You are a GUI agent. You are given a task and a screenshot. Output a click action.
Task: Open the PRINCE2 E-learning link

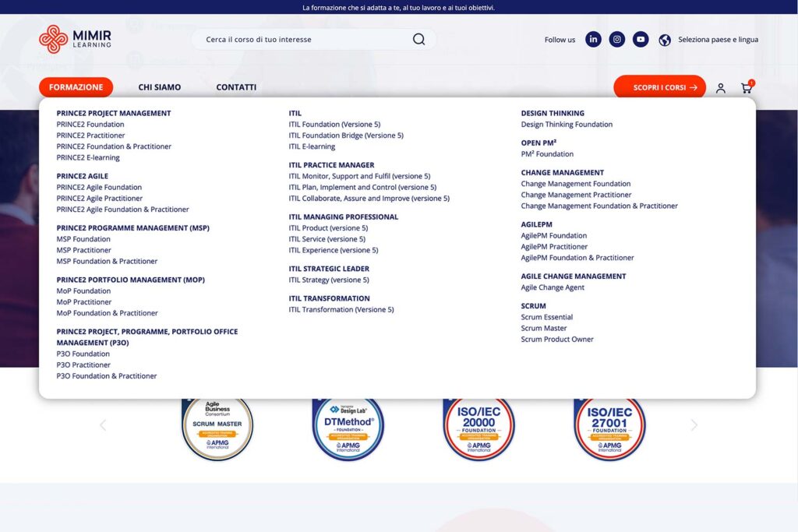point(88,157)
